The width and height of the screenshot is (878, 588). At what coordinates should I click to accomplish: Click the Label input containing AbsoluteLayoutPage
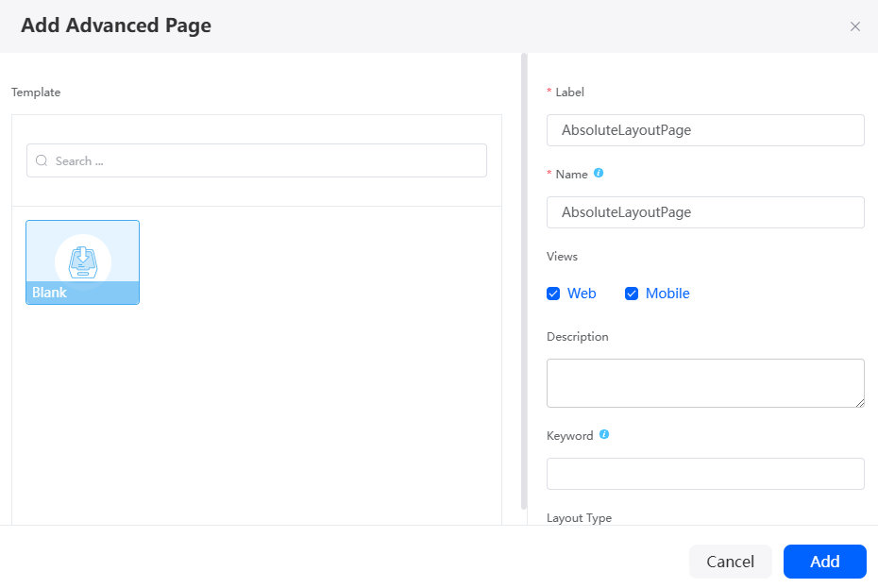coord(705,130)
